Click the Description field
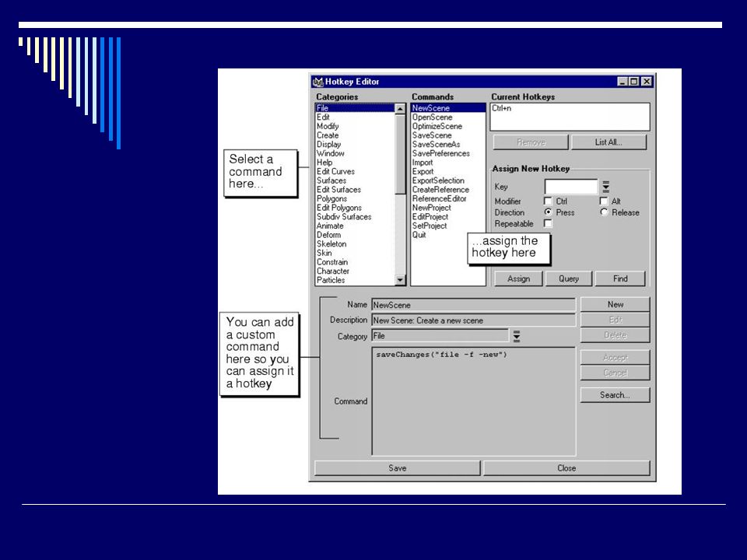The image size is (747, 560). click(473, 320)
